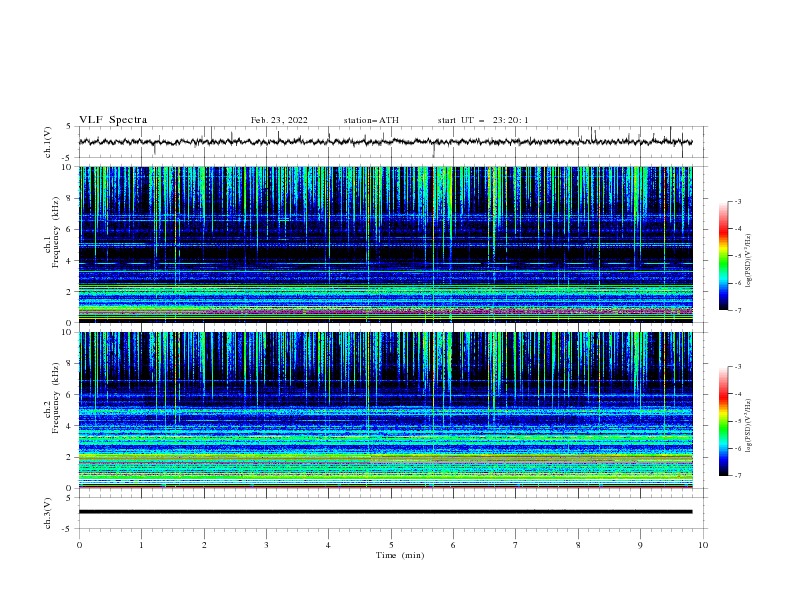The width and height of the screenshot is (792, 612).
Task: Click the "5" tick on ch.1(V) axis
Action: [x=69, y=127]
